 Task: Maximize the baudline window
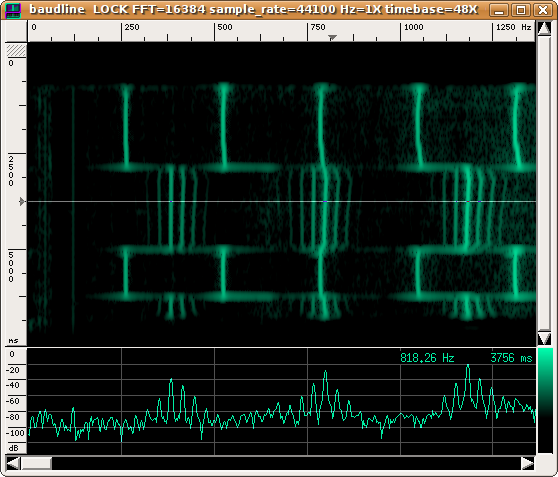pyautogui.click(x=521, y=10)
